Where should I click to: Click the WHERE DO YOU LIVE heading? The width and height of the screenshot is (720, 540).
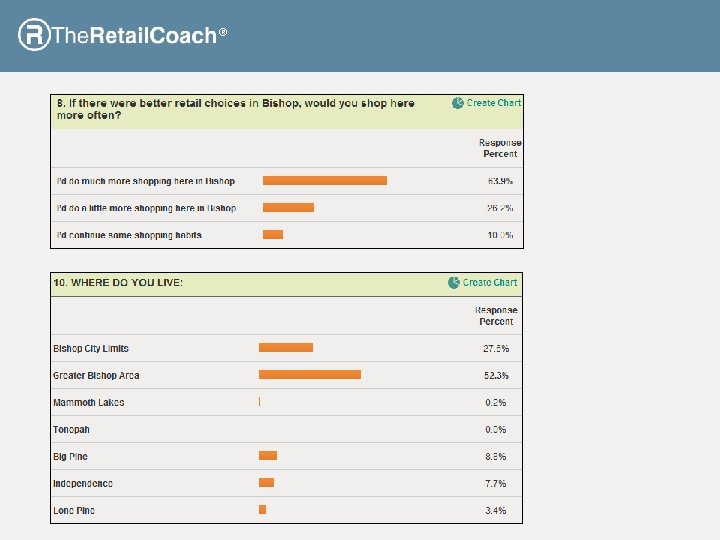[118, 283]
